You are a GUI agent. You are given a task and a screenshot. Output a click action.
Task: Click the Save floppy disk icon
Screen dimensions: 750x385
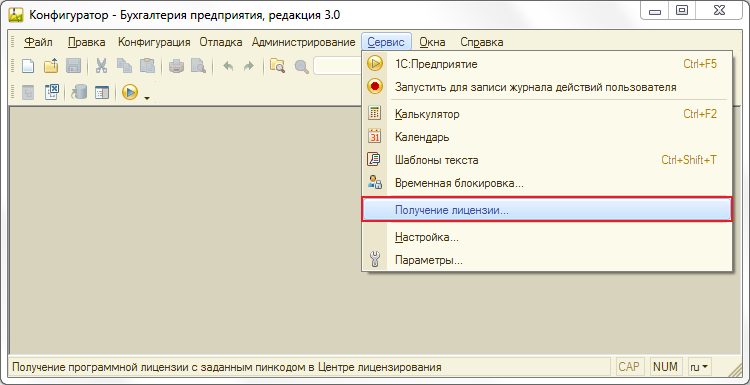(x=73, y=66)
